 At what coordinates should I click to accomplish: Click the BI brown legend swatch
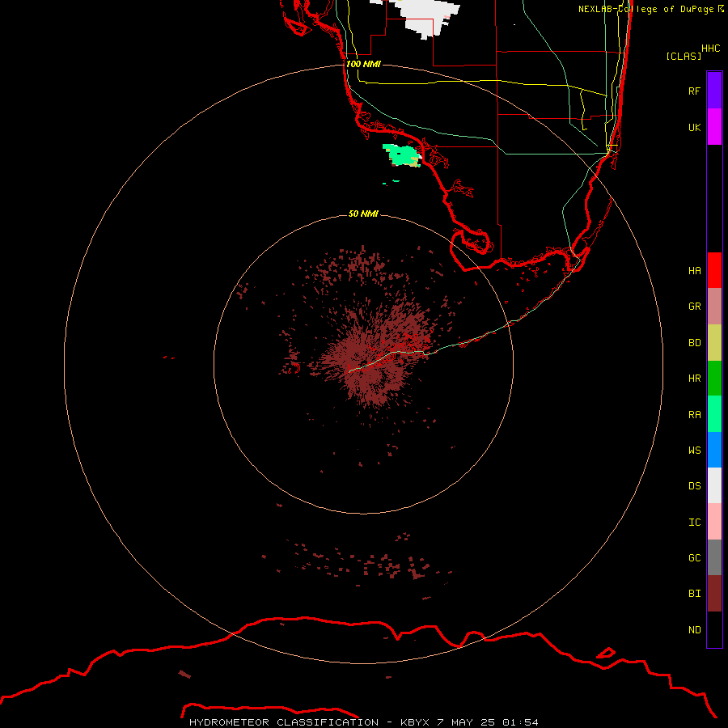click(x=714, y=594)
